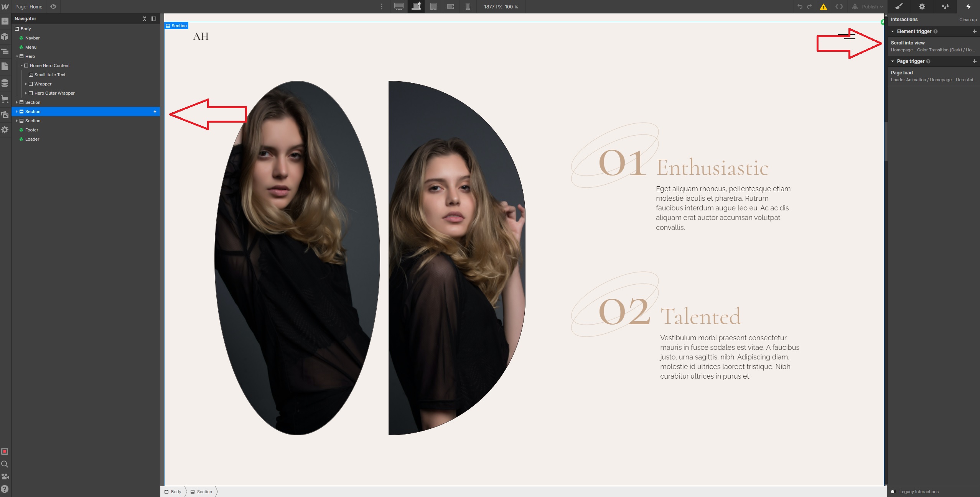
Task: Toggle the preview eye icon
Action: point(53,7)
